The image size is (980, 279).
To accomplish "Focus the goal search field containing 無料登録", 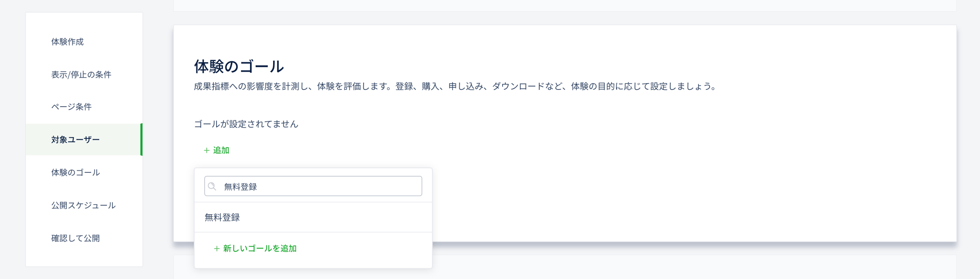I will click(x=319, y=187).
